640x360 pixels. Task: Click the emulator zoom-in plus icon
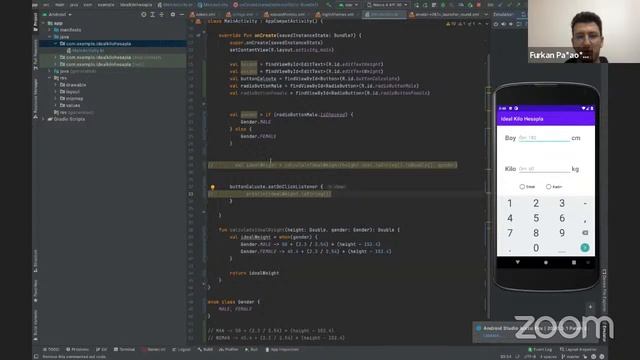pyautogui.click(x=590, y=307)
